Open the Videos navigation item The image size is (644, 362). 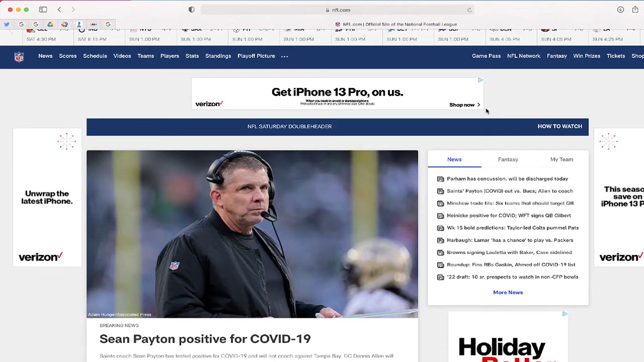[122, 56]
